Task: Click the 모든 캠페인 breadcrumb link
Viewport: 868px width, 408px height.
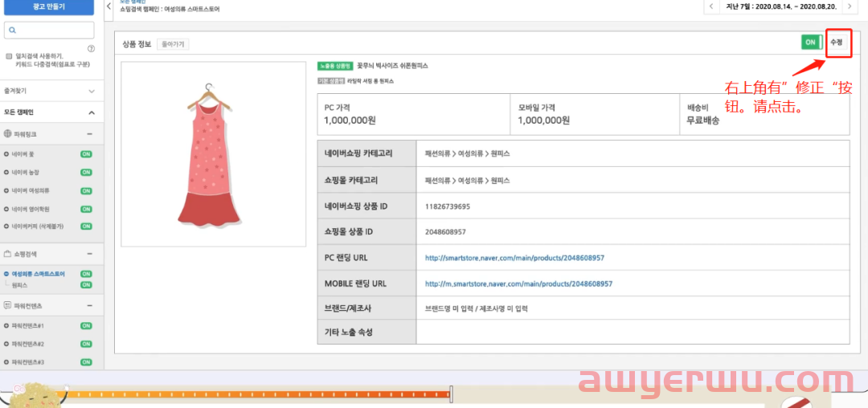Action: 132,2
